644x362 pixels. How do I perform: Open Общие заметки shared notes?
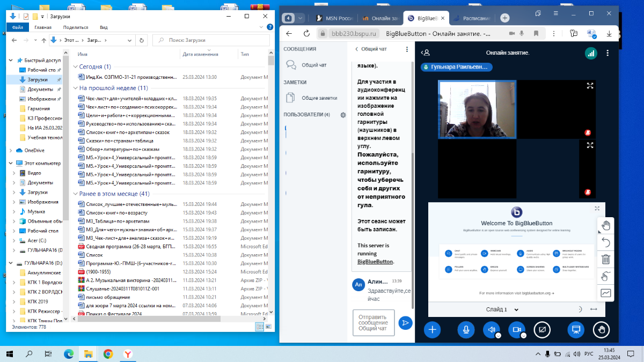[319, 98]
